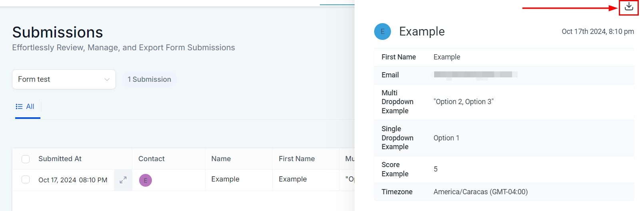Viewport: 644px width, 211px height.
Task: Click the America/Caracas timezone value
Action: [x=481, y=192]
